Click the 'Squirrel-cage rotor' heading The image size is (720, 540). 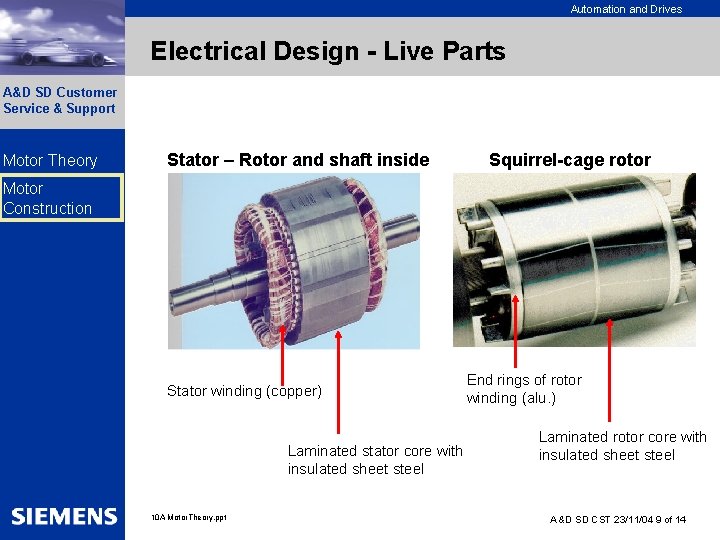coord(570,160)
